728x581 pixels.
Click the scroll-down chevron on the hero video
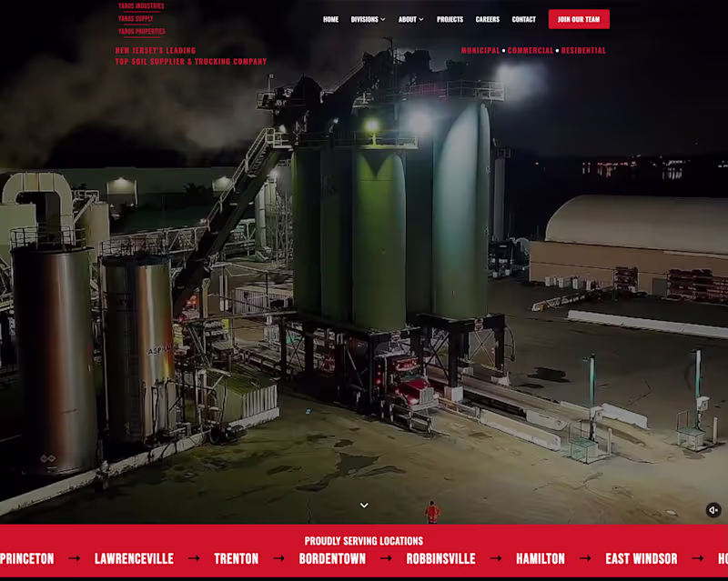(x=364, y=506)
